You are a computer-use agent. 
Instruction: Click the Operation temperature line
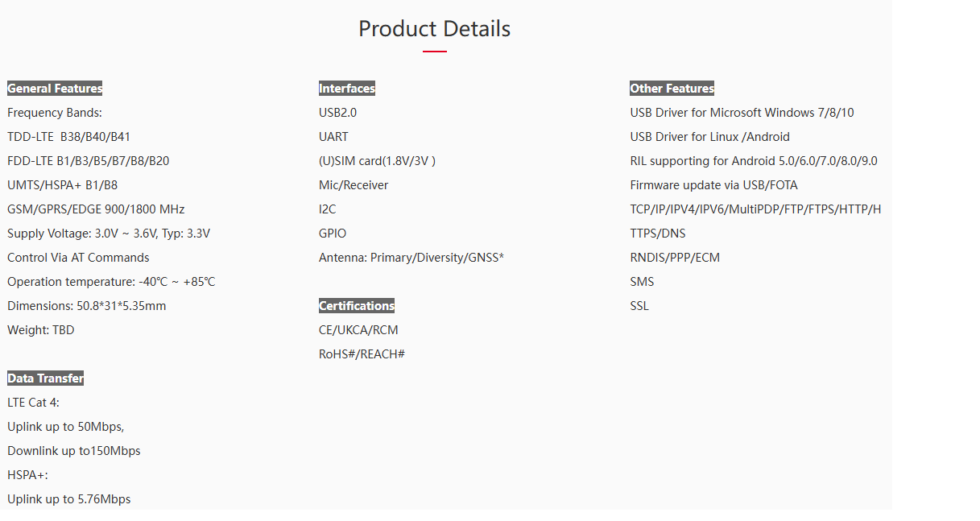[x=111, y=282]
